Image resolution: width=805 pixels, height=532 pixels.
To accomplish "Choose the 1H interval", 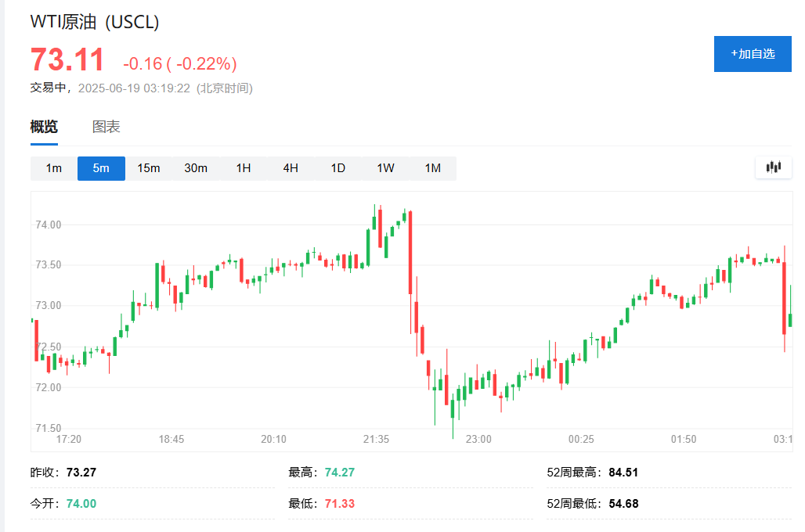I will [244, 168].
